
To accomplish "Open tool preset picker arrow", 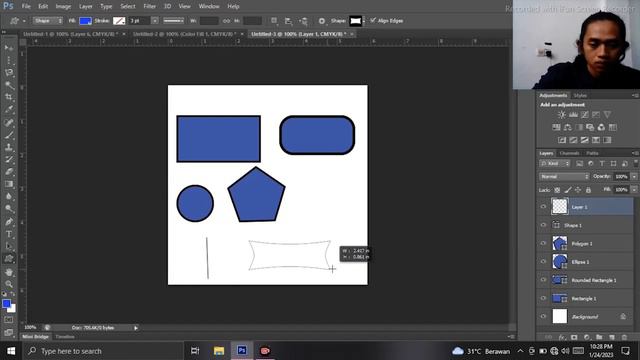I will (x=24, y=21).
